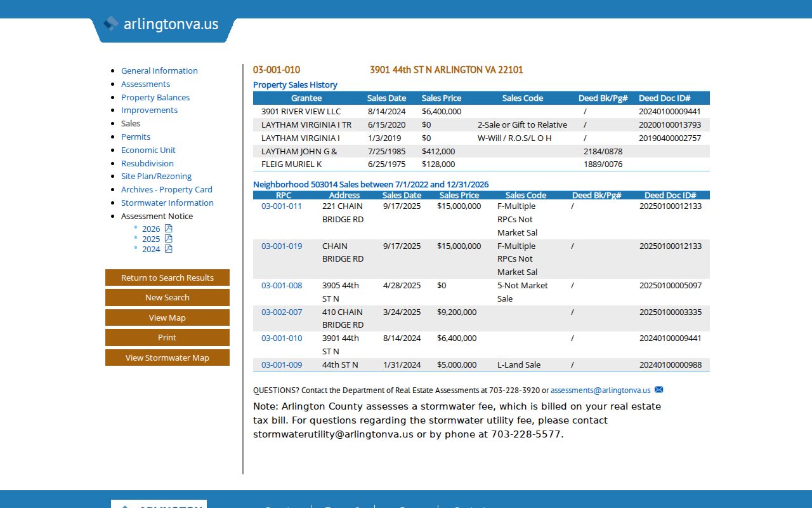Click the Property Sales History heading
The width and height of the screenshot is (812, 508).
coord(295,84)
